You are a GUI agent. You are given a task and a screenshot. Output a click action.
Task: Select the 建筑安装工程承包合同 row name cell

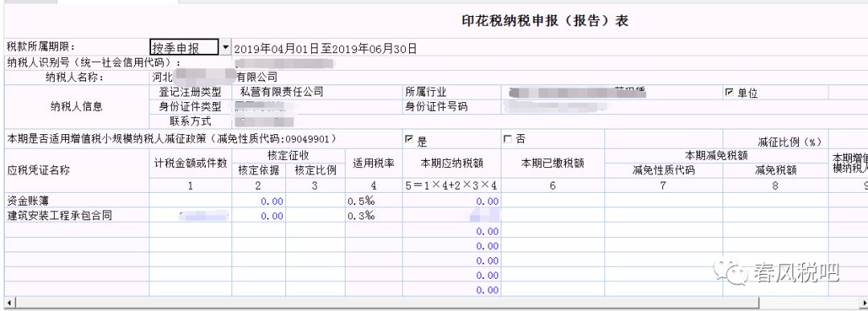[77, 215]
